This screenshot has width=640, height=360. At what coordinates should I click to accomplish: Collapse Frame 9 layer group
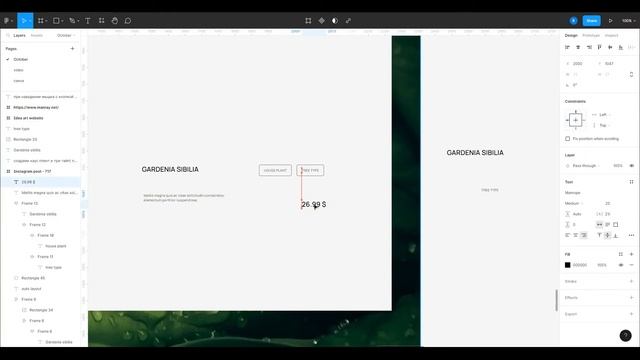[16, 299]
